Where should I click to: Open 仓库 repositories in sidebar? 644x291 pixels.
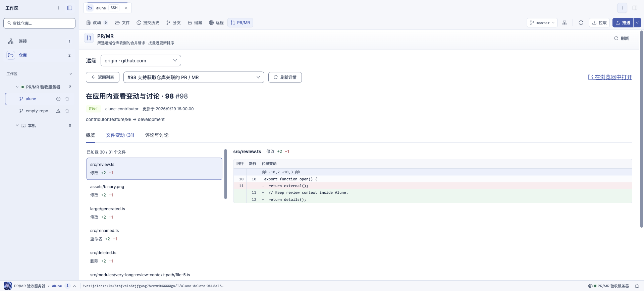pyautogui.click(x=40, y=55)
